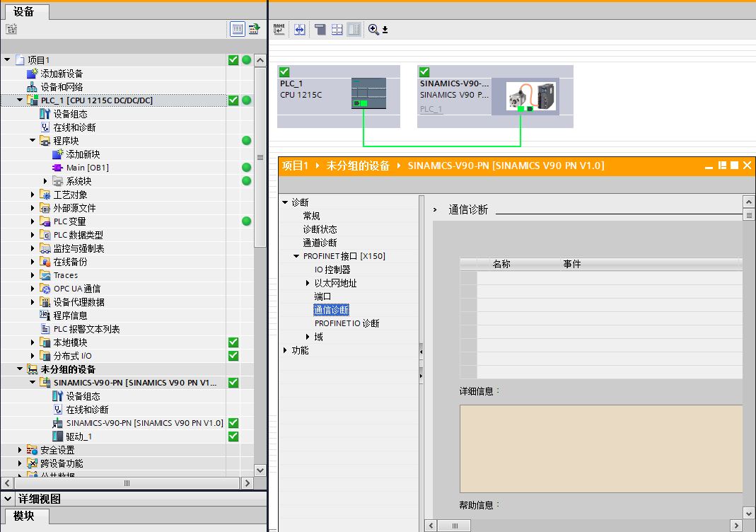Image resolution: width=756 pixels, height=532 pixels.
Task: Click the checkmark status icon on PLC_1 device
Action: coord(284,72)
